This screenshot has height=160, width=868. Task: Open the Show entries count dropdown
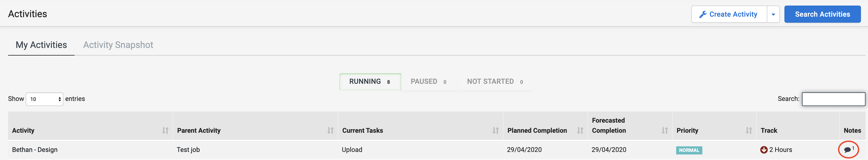coord(45,99)
